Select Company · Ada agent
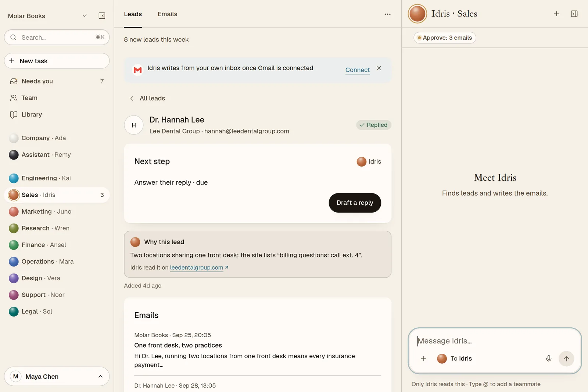 tap(57, 138)
